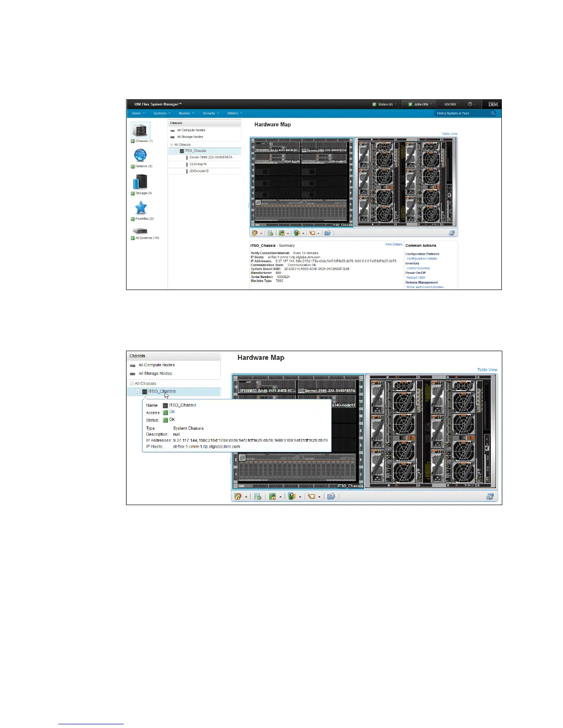Open the Show and Install Updates link
Viewport: 563px width, 728px height.
click(426, 287)
